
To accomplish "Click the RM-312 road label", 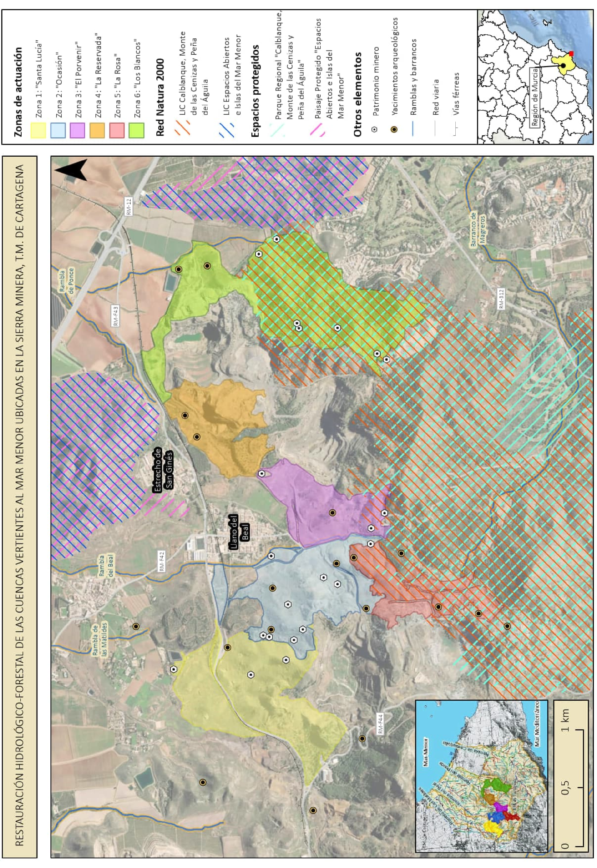I will [x=501, y=299].
